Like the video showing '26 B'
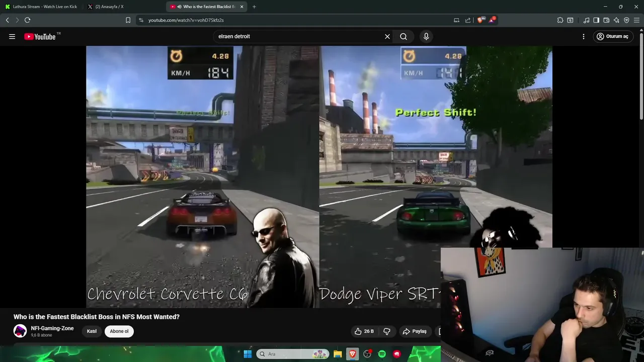 point(364,331)
